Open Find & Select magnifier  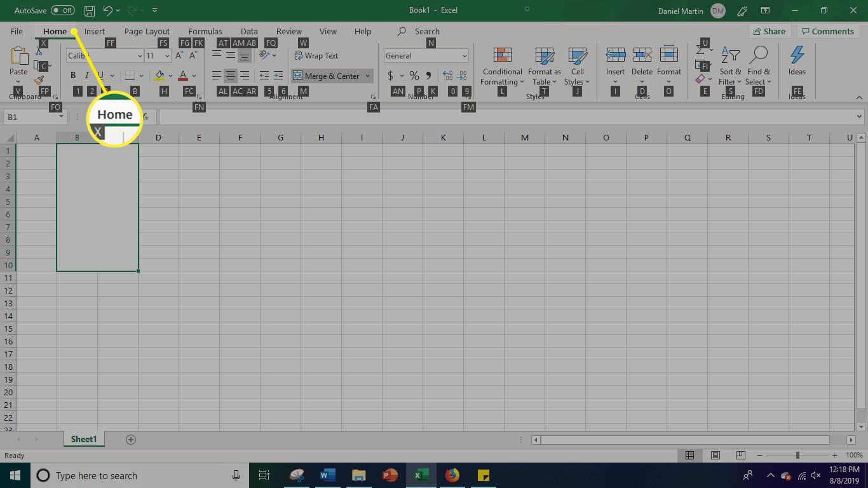pyautogui.click(x=759, y=66)
